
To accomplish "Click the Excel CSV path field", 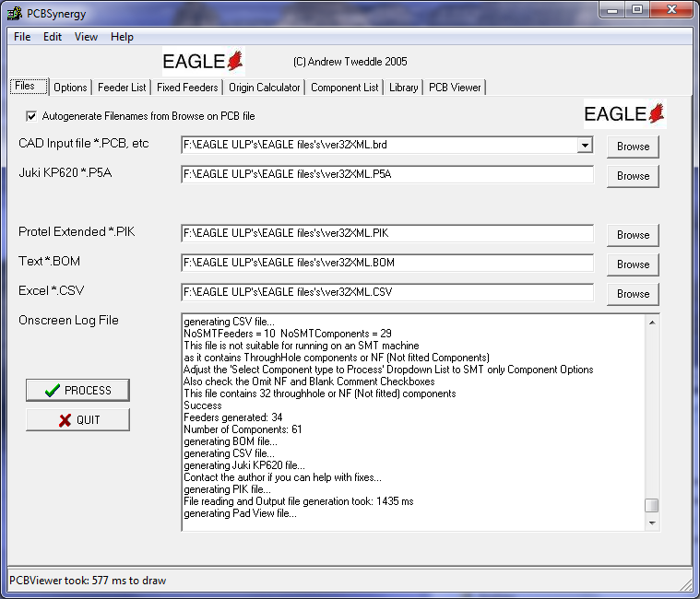I will pyautogui.click(x=387, y=292).
